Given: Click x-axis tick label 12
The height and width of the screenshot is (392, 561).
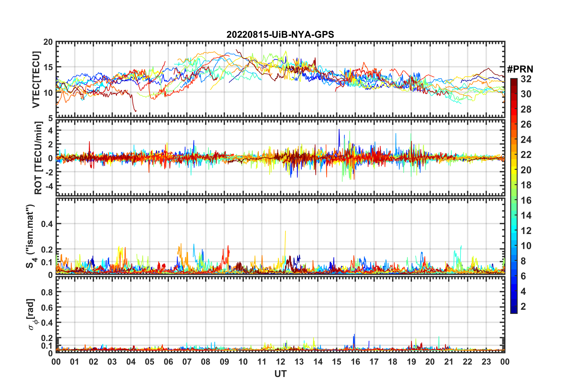Looking at the screenshot, I should coord(280,362).
